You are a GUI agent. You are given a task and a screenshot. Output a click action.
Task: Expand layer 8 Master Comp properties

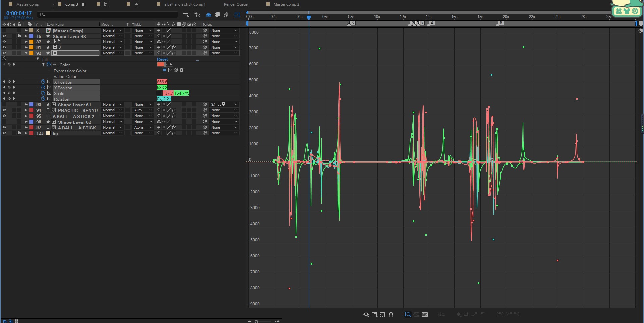click(x=26, y=30)
